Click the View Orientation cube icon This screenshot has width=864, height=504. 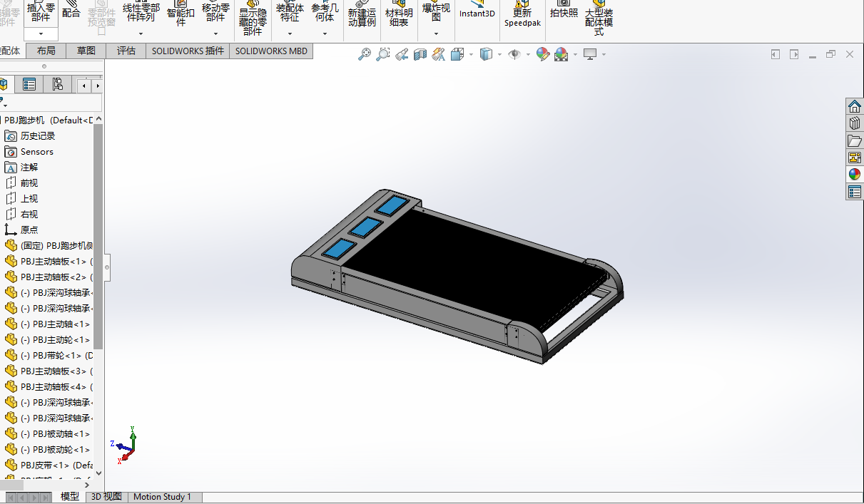[x=457, y=54]
